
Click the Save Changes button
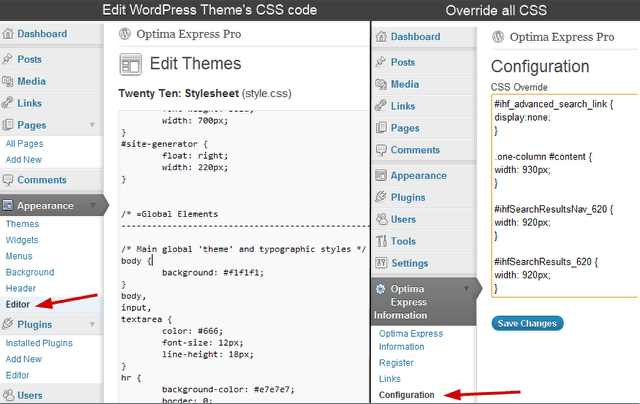527,323
